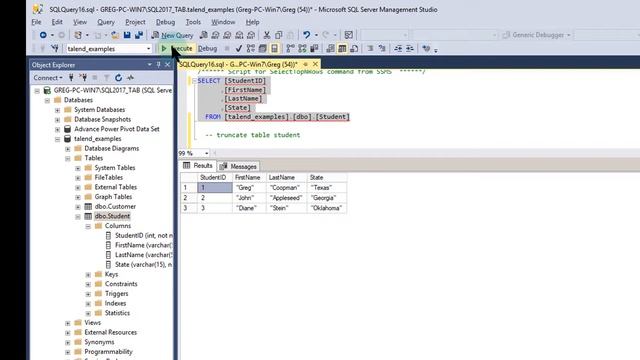Click the Copy toolbar icon
640x360 pixels.
click(x=279, y=35)
